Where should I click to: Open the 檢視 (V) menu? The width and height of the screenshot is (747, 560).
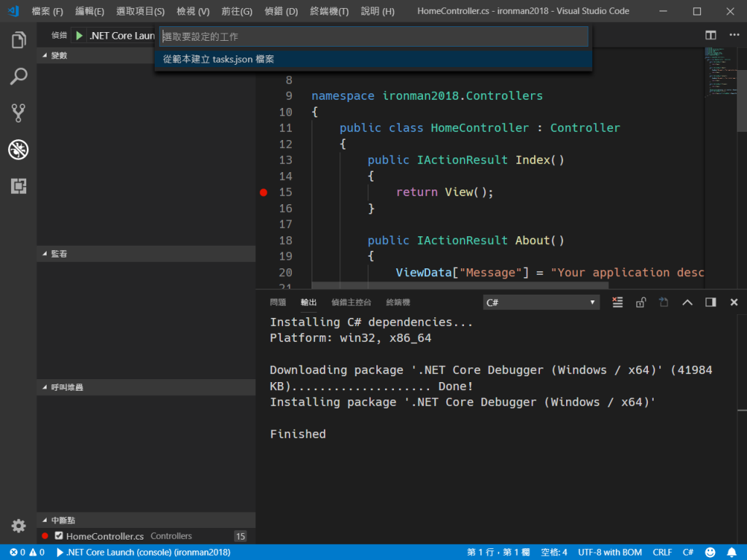(x=193, y=11)
